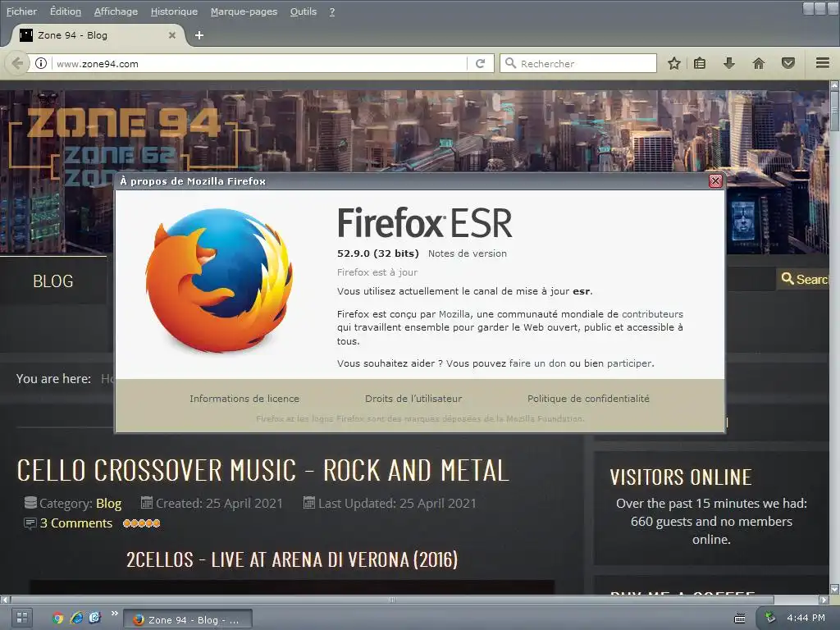840x630 pixels.
Task: Click the back navigation arrow
Action: coord(17,63)
